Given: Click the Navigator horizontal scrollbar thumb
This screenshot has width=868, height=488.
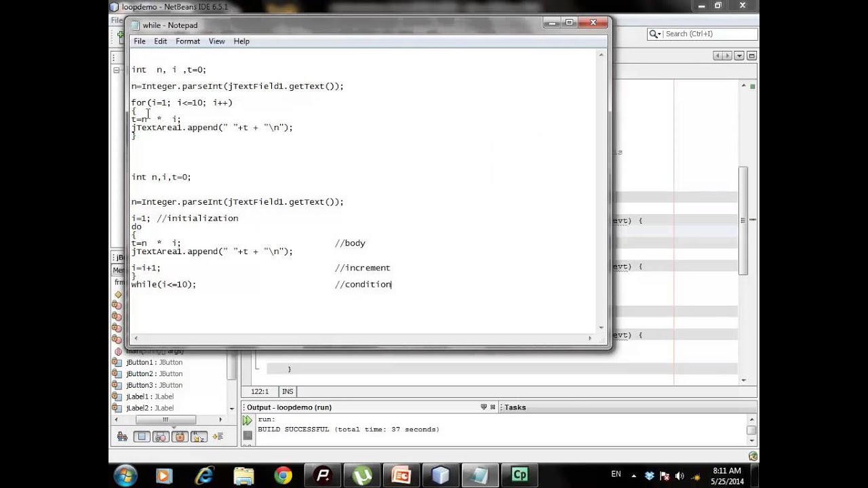Looking at the screenshot, I should point(165,420).
